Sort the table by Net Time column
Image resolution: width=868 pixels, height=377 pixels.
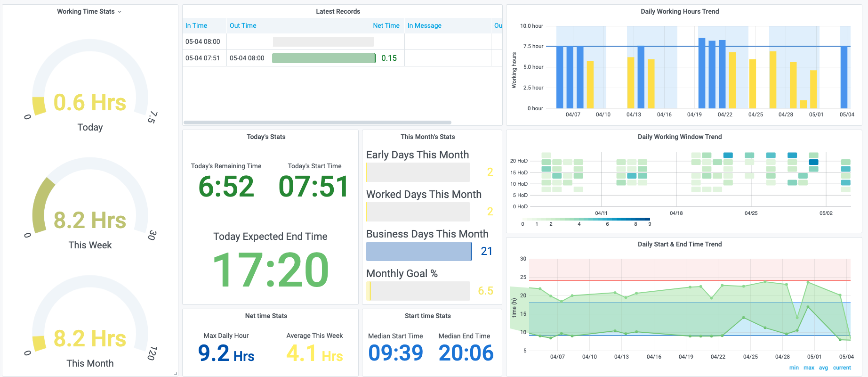(x=386, y=25)
